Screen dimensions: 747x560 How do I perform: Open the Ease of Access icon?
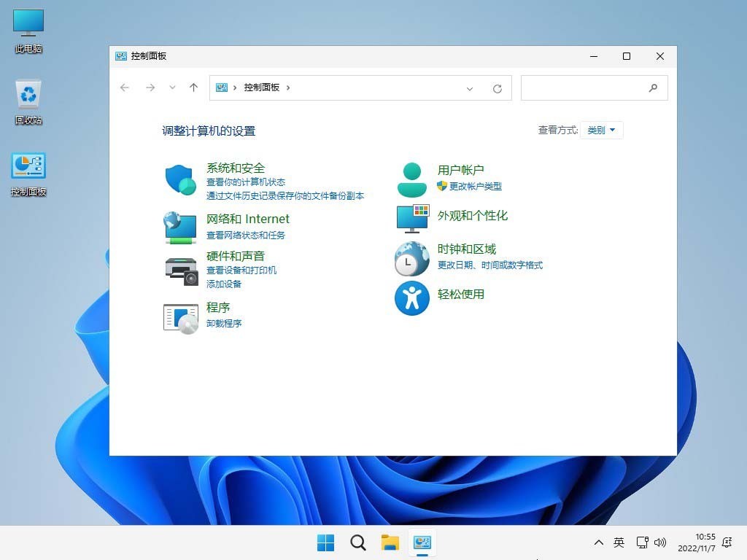pyautogui.click(x=412, y=298)
